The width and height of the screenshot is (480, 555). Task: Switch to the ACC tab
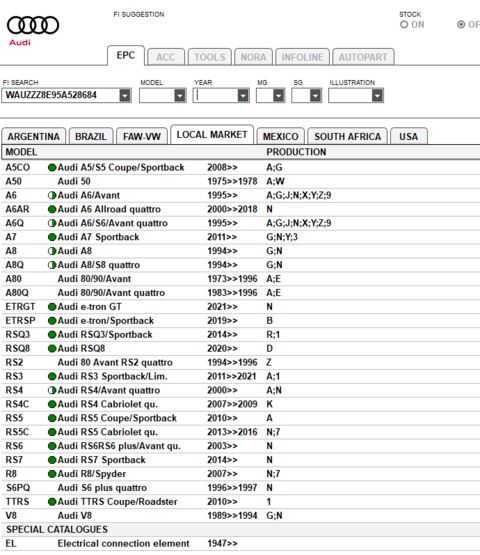click(x=166, y=57)
